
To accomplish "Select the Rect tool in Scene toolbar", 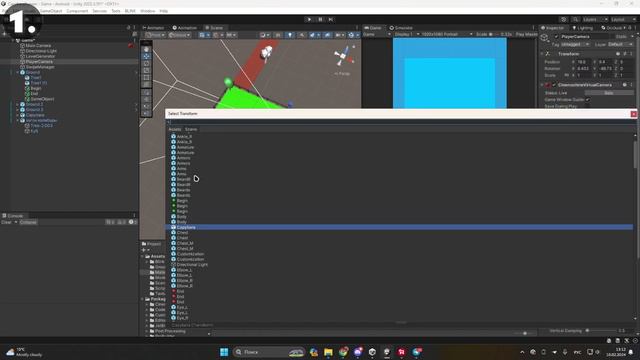I will point(146,77).
